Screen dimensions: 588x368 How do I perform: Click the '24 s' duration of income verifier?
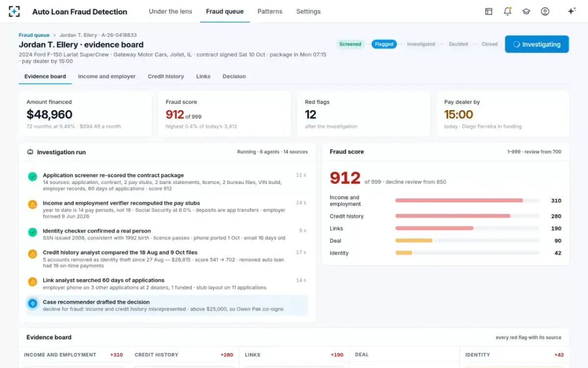click(301, 203)
